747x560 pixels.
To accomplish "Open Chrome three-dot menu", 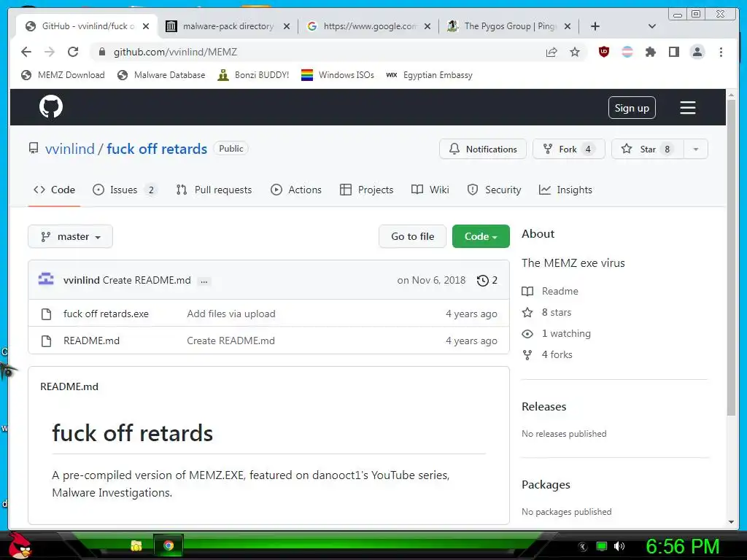I will 721,52.
